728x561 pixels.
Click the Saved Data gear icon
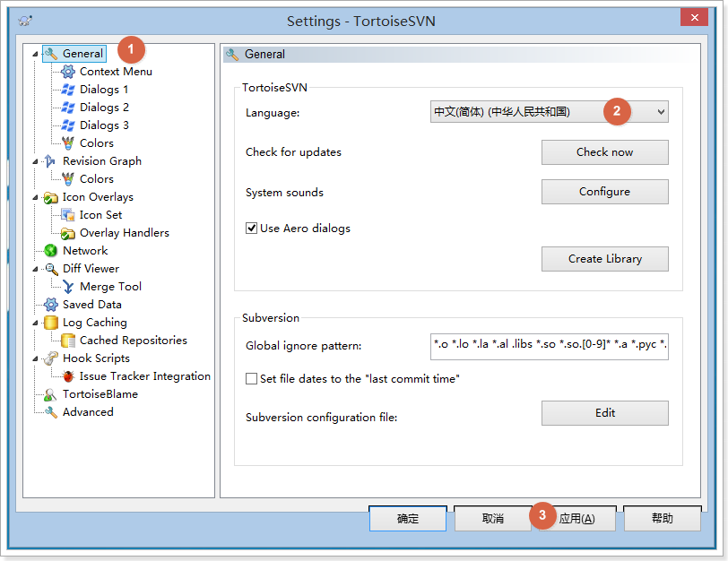pyautogui.click(x=50, y=305)
